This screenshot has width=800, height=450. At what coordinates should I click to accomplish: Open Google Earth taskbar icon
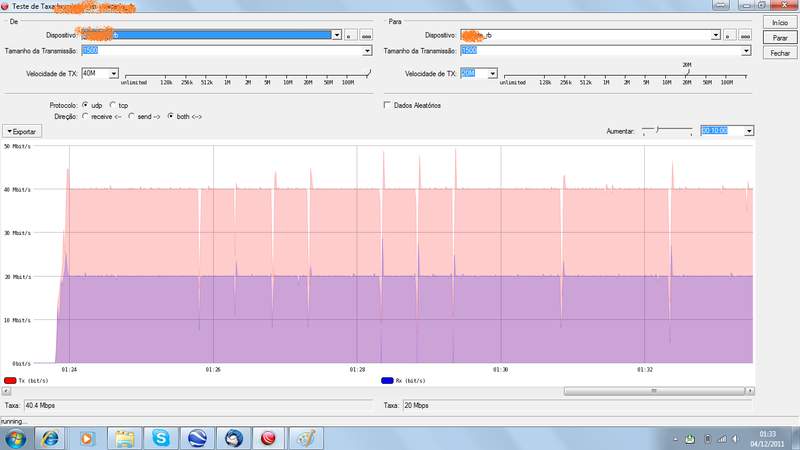pos(197,438)
